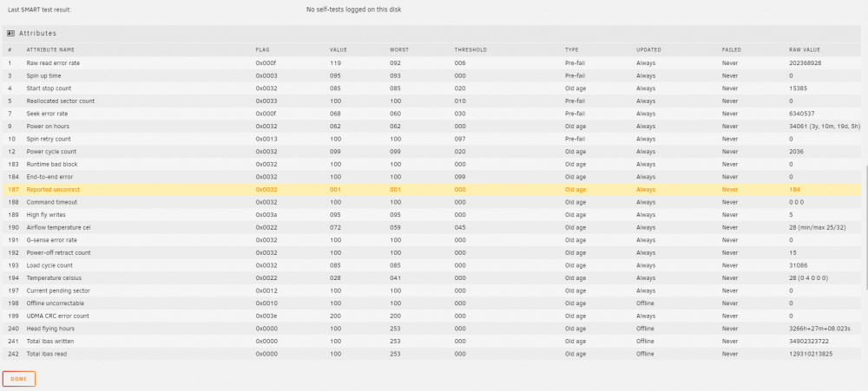Click flag 0x0013 for Spin retry count
The width and height of the screenshot is (868, 391).
[x=266, y=139]
